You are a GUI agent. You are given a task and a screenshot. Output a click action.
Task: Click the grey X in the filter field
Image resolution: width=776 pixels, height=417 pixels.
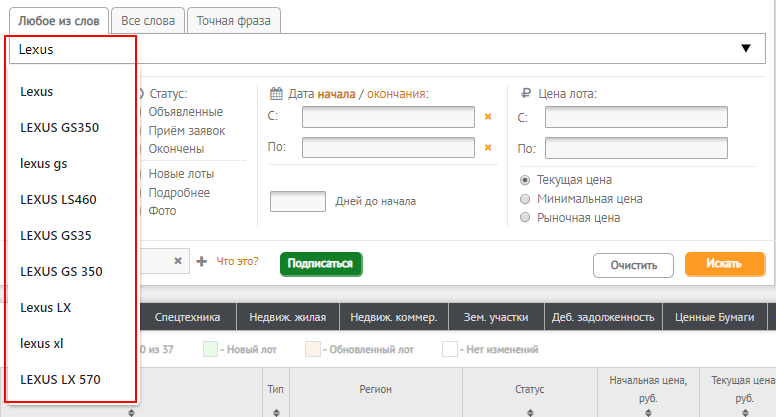178,261
